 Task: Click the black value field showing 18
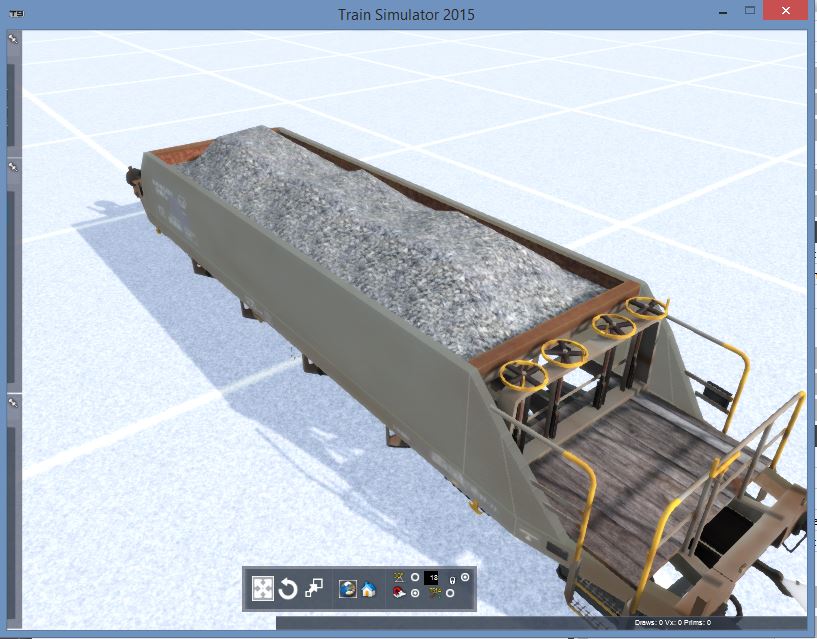(x=431, y=577)
